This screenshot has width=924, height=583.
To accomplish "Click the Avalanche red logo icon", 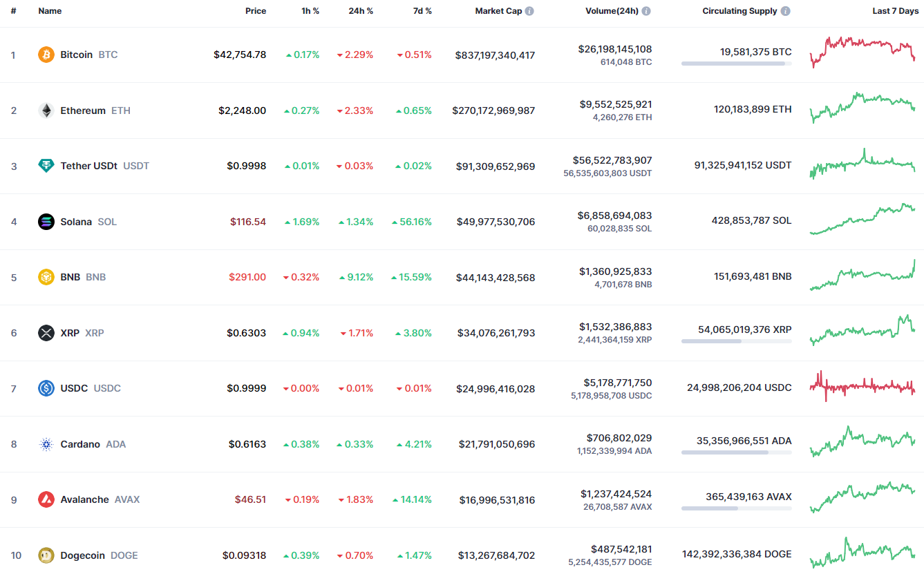I will [46, 499].
